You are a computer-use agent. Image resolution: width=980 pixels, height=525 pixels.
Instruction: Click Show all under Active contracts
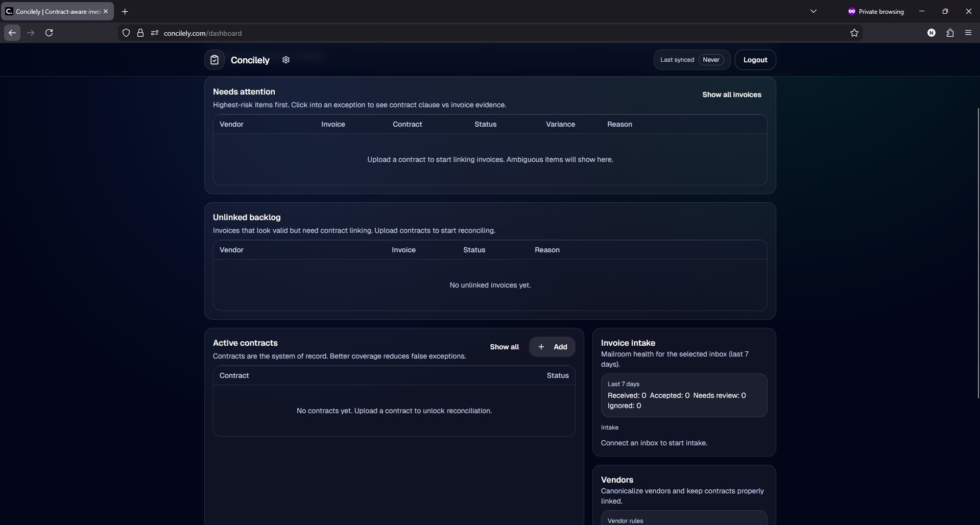pos(504,347)
